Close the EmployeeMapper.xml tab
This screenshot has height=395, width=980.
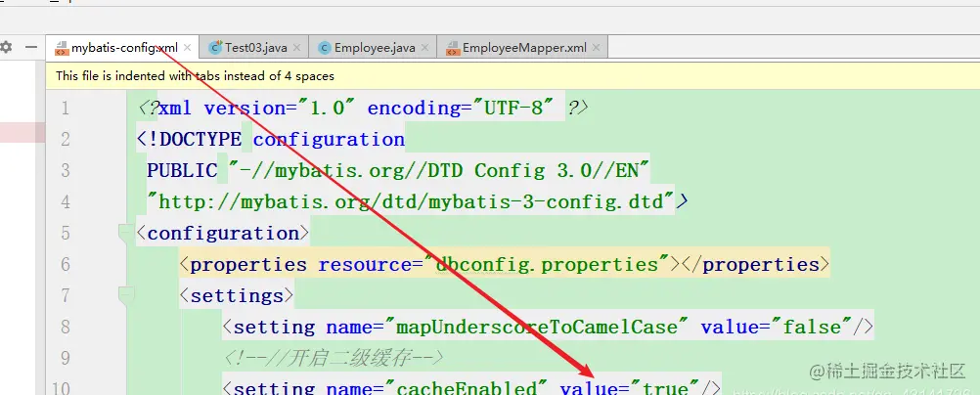coord(596,48)
